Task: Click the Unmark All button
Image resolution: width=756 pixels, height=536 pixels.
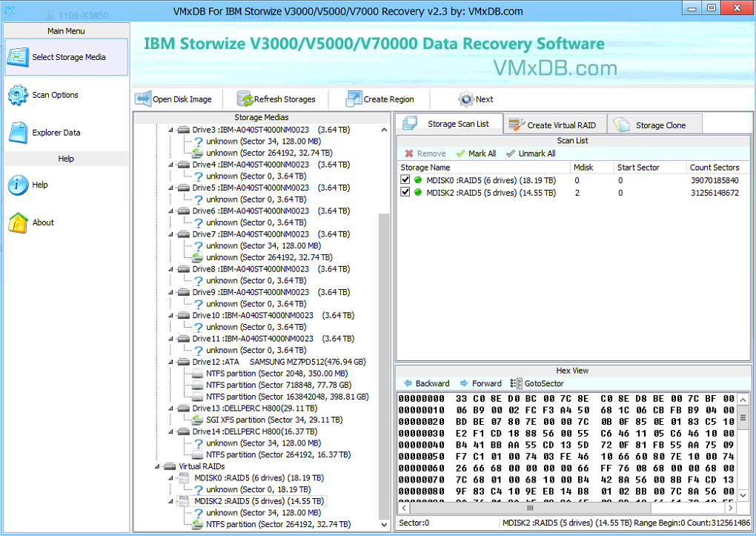Action: (531, 153)
